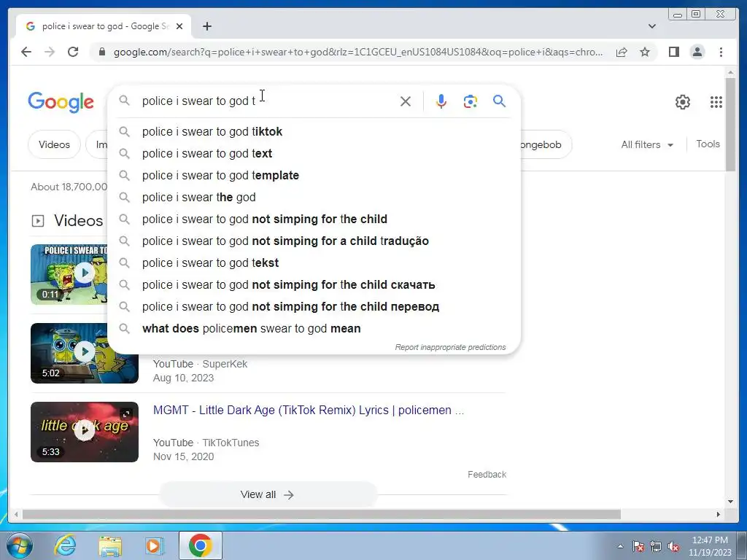Open Chrome profile avatar menu
This screenshot has height=560, width=747.
[697, 52]
